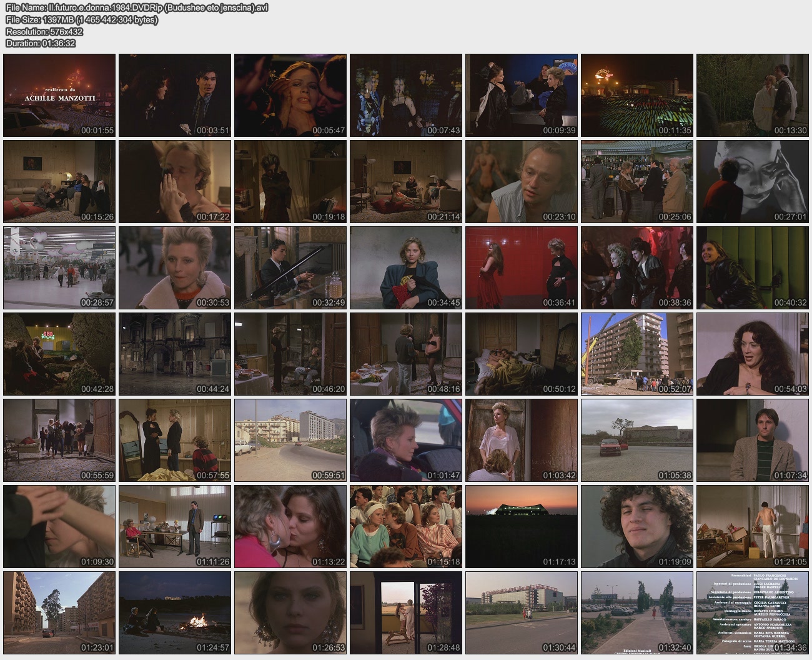The image size is (812, 660).
Task: Click the thumbnail stamped 00:23:10
Action: pyautogui.click(x=522, y=181)
